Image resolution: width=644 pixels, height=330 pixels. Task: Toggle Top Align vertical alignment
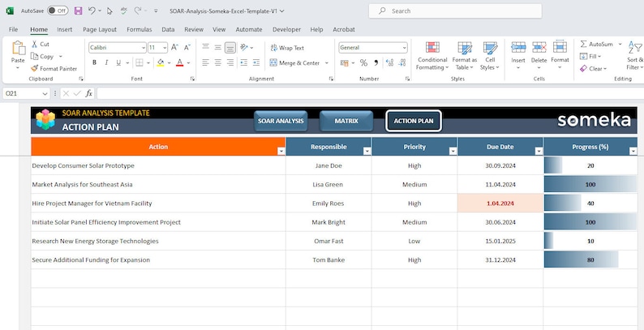pyautogui.click(x=205, y=48)
